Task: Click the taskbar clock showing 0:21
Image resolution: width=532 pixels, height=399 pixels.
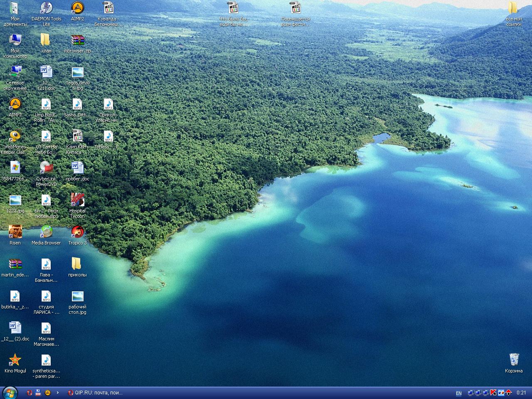Action: (x=521, y=393)
